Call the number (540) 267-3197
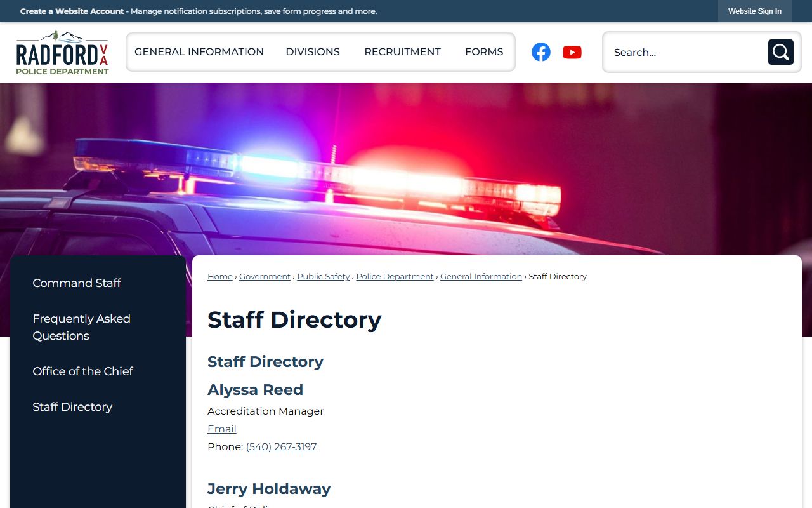The height and width of the screenshot is (508, 812). 281,447
